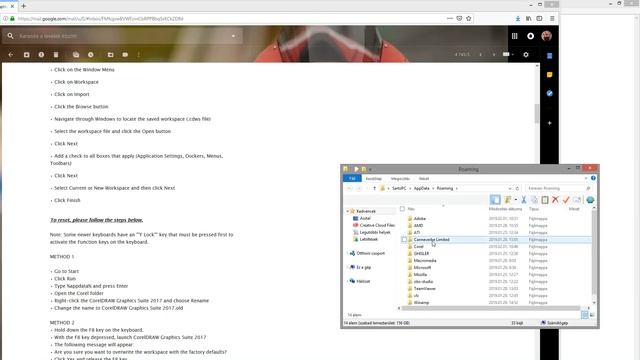Open the Gmail settings gear

[526, 54]
